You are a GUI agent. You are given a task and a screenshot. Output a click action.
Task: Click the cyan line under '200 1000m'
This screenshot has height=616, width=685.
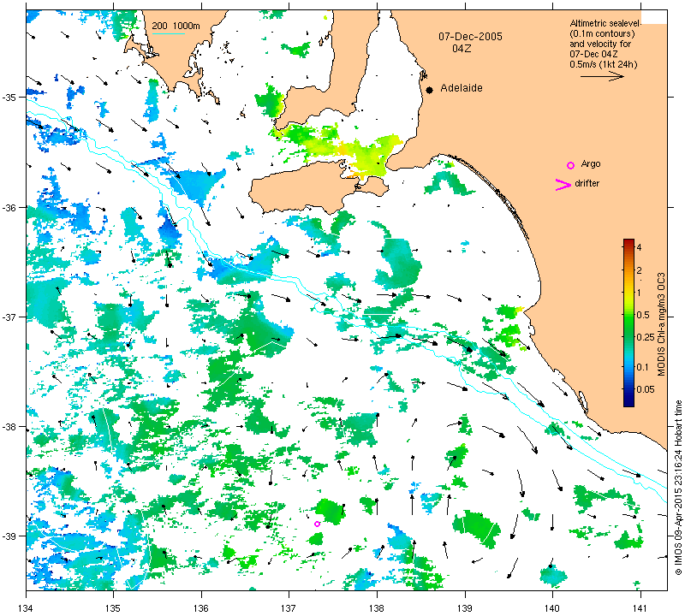click(168, 33)
